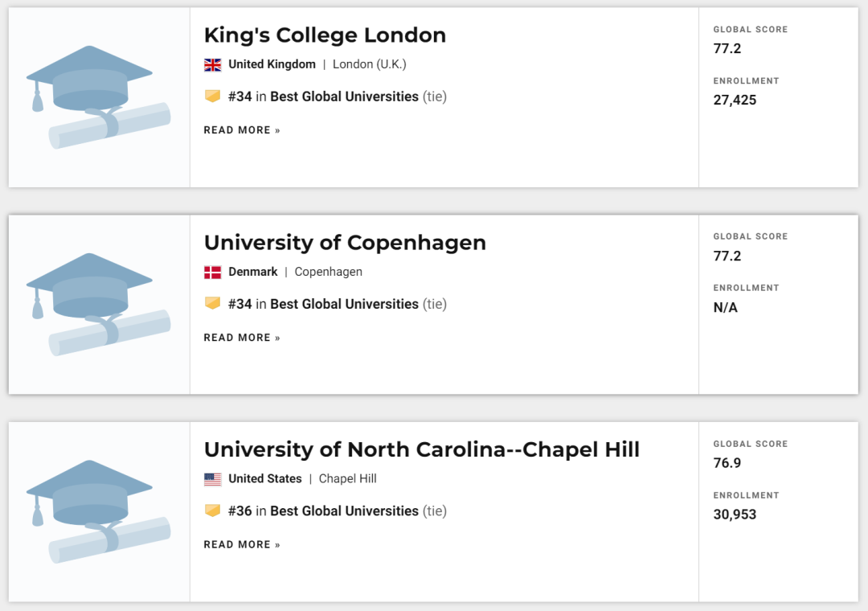
Task: Open University of North Carolina--Chapel Hill title
Action: (421, 449)
